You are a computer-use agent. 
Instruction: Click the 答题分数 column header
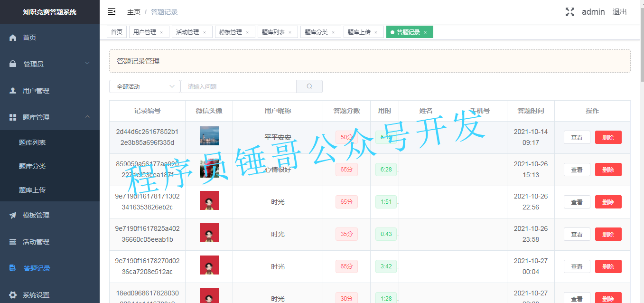346,111
